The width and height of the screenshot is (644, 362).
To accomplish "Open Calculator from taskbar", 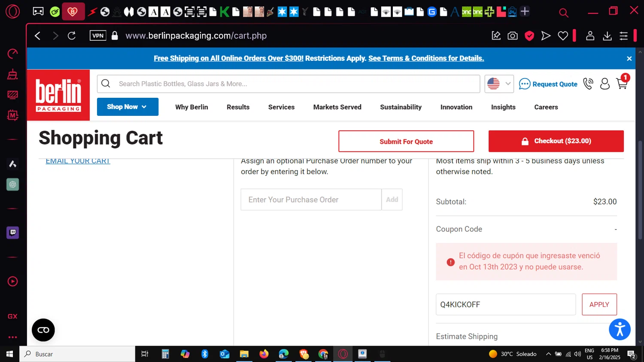I will pyautogui.click(x=165, y=354).
